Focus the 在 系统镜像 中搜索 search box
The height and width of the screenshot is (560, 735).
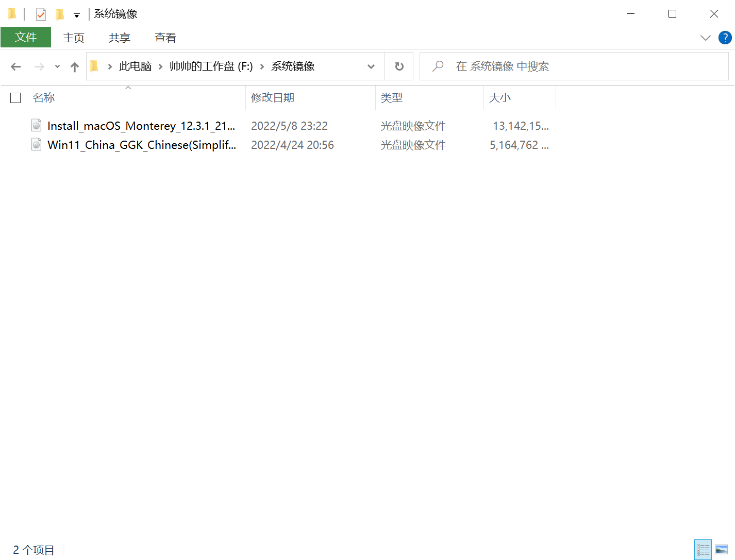[x=574, y=66]
